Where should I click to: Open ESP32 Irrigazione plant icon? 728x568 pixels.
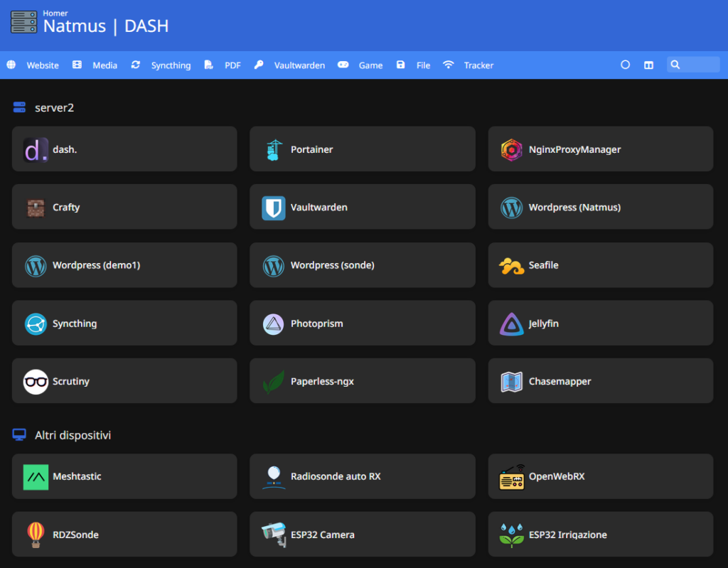click(x=511, y=535)
